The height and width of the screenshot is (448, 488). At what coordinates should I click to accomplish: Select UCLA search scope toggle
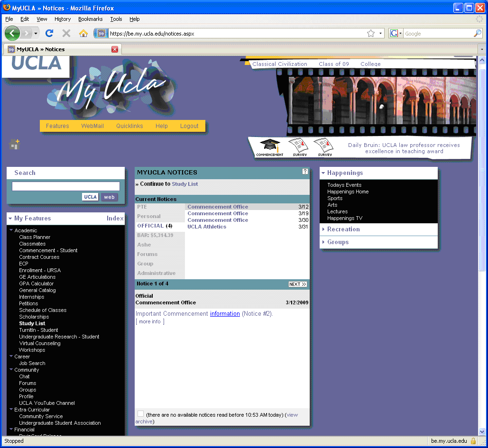(90, 197)
